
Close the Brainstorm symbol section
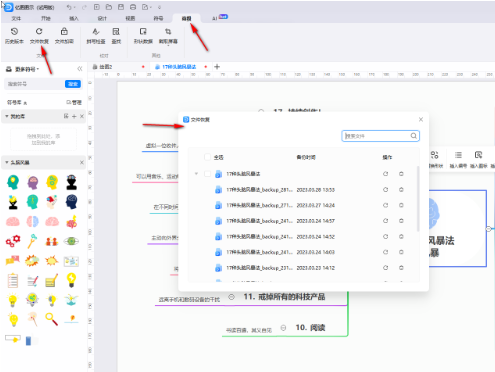click(82, 162)
